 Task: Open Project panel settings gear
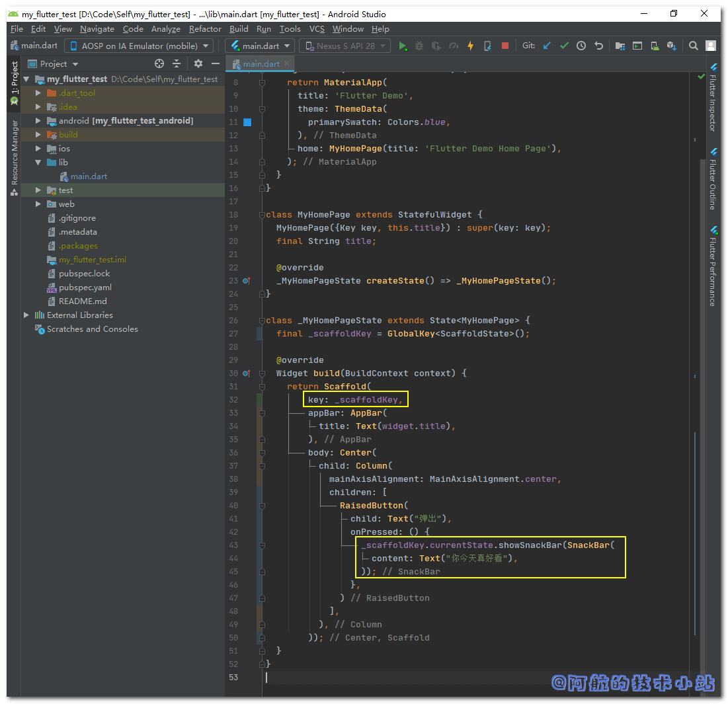click(198, 63)
